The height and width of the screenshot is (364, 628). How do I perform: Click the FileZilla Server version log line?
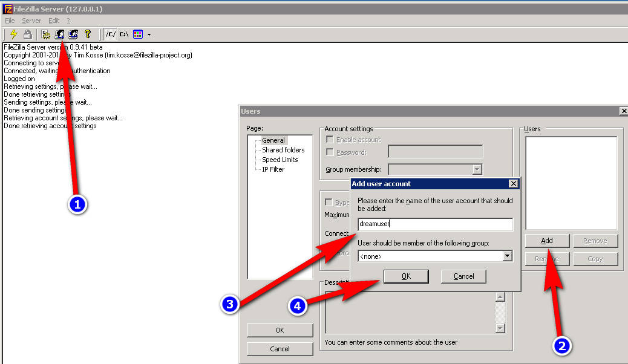[x=53, y=47]
